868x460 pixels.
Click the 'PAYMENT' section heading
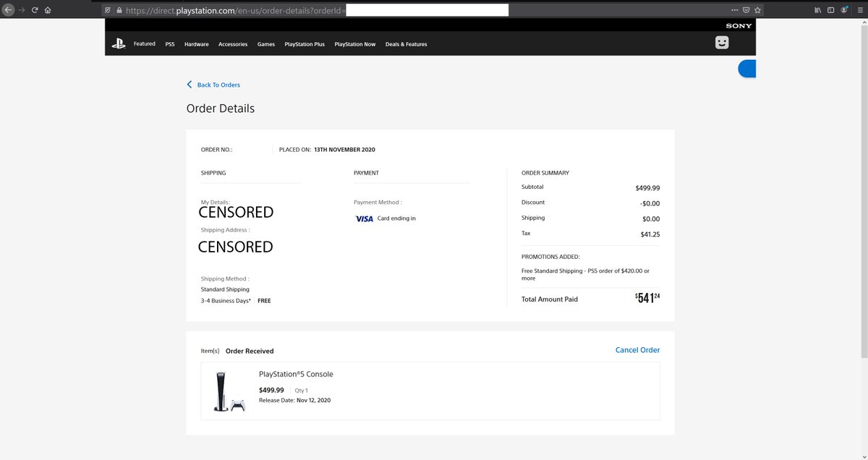click(366, 173)
